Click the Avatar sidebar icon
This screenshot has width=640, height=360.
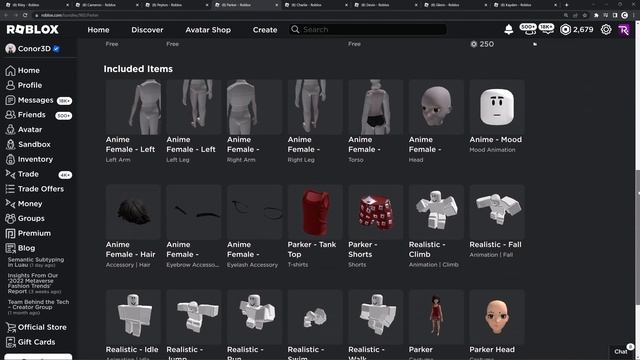[x=11, y=129]
